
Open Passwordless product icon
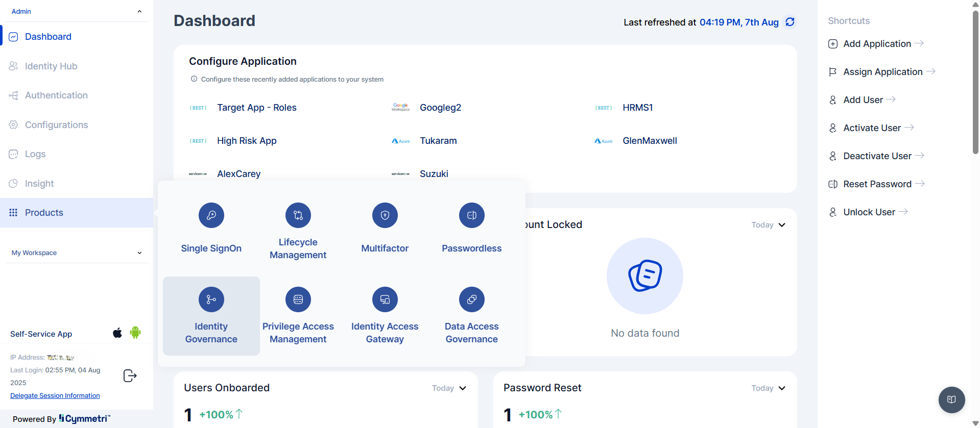(471, 215)
